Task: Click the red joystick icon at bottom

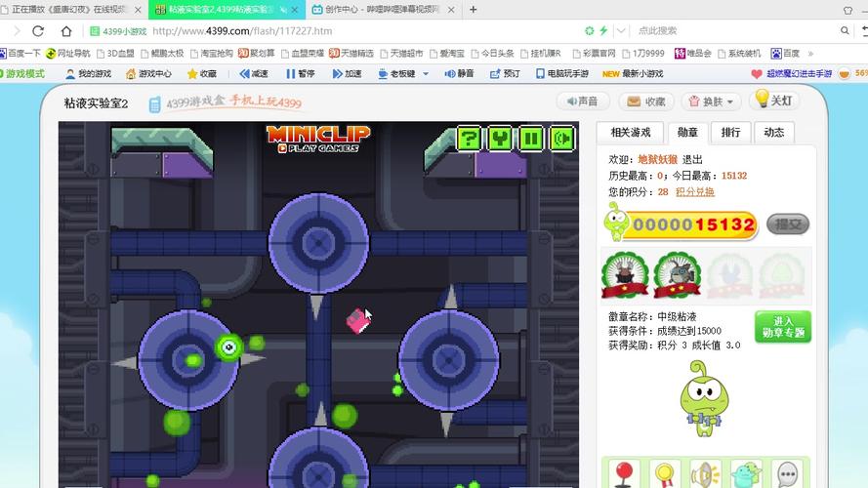Action: [x=624, y=474]
